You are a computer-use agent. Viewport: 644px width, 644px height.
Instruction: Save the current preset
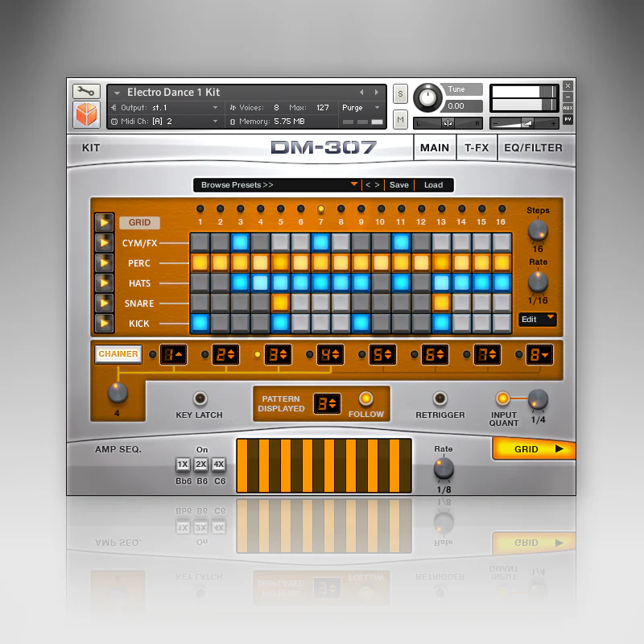click(x=398, y=185)
